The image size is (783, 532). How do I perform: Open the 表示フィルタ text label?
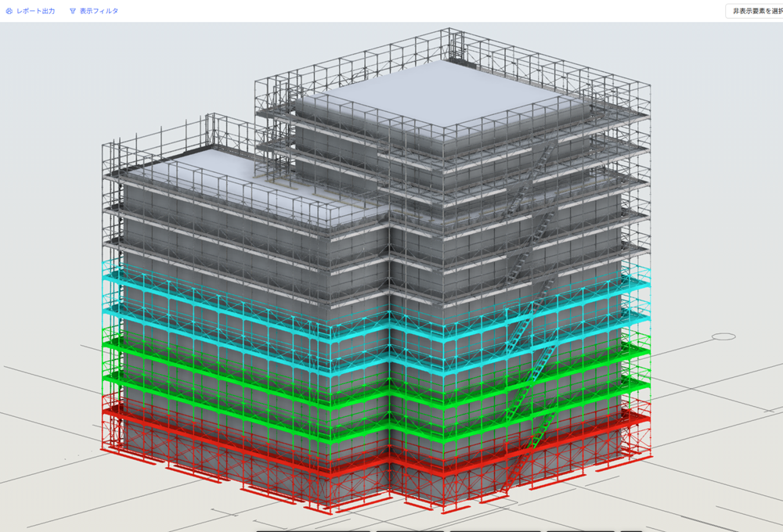[99, 11]
